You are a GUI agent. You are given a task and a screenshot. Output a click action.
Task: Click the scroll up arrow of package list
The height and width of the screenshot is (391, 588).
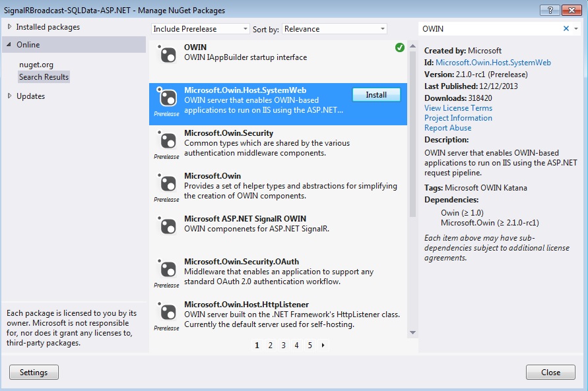412,46
